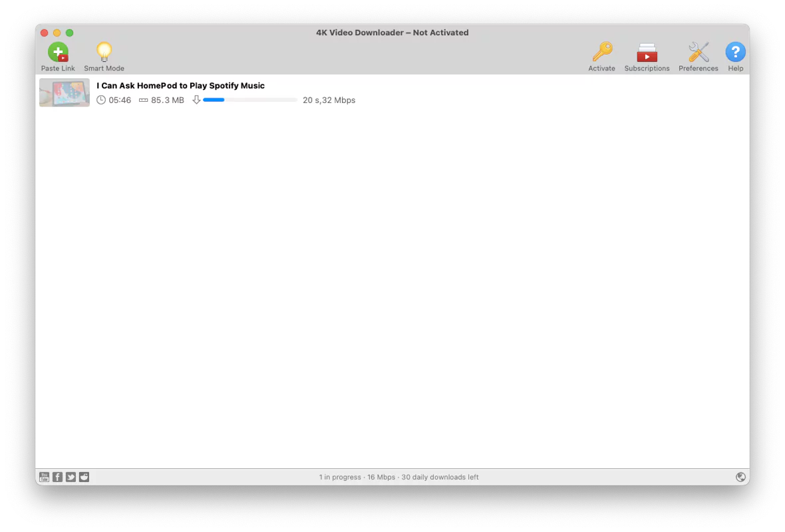Open the Preferences tools icon
The image size is (785, 532).
(698, 52)
